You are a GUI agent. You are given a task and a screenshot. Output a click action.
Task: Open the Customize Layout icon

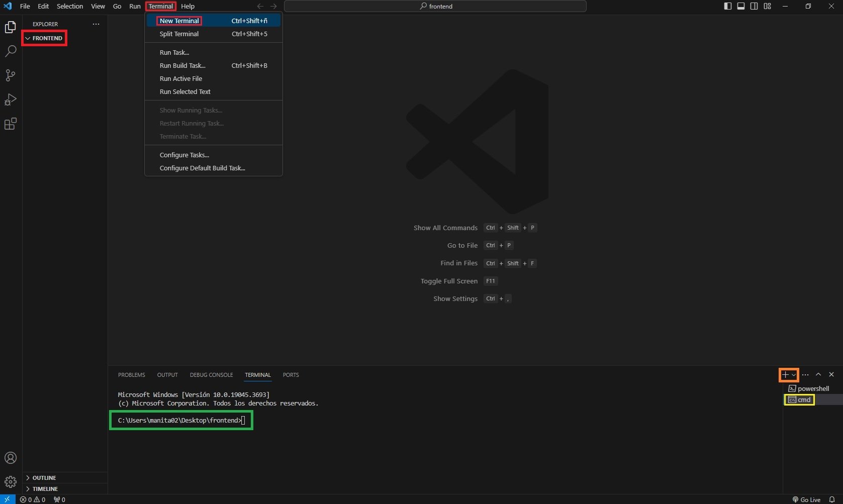[x=767, y=6]
